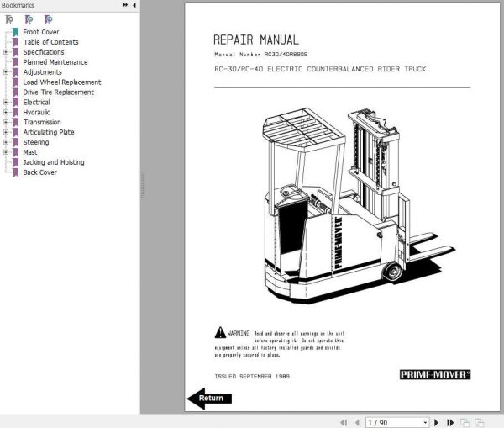
Task: Select the Mast bookmark
Action: (30, 152)
